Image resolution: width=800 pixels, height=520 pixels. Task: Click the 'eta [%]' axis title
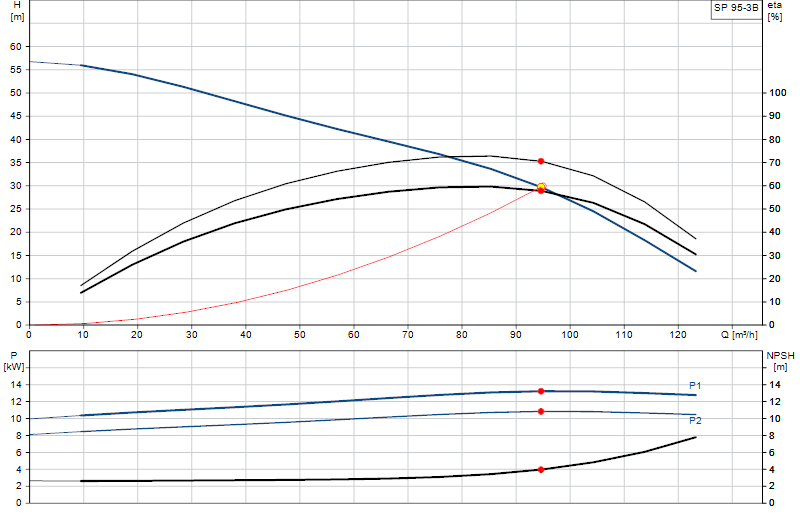point(774,11)
